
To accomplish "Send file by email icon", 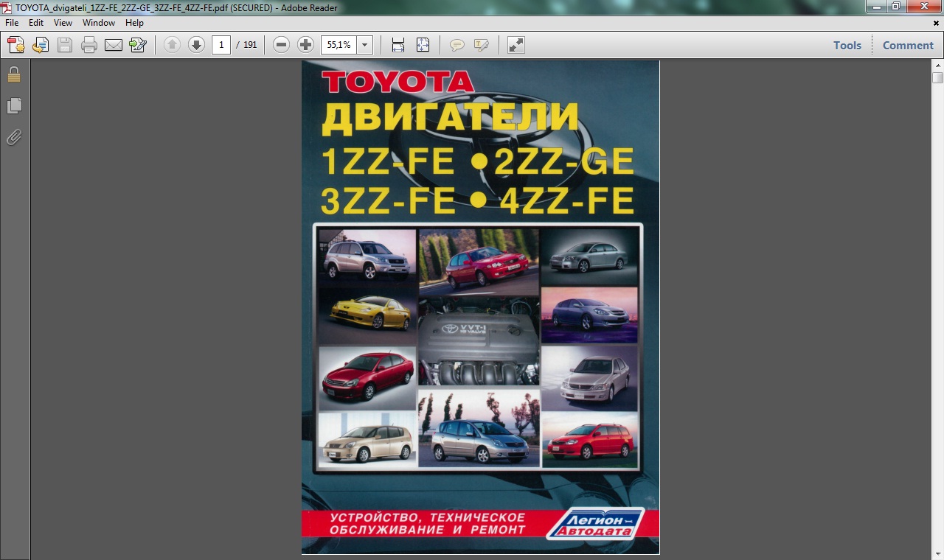I will 114,45.
